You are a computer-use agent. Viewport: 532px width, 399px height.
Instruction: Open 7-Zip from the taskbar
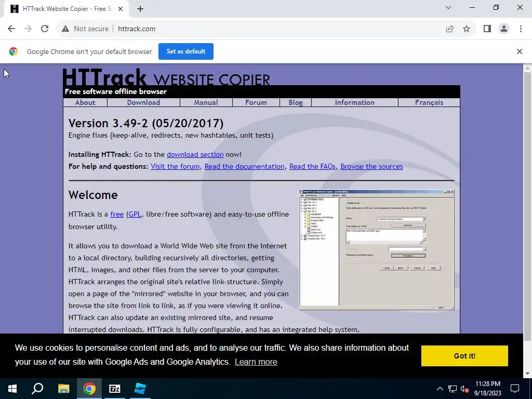[x=115, y=389]
